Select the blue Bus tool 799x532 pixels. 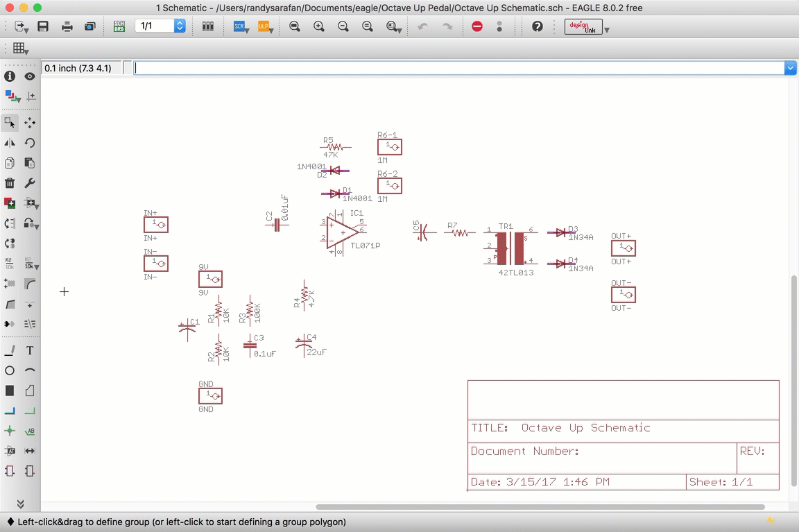(10, 411)
